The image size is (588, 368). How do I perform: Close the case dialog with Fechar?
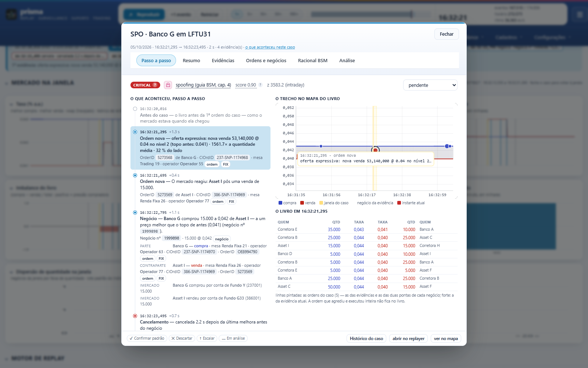[447, 34]
